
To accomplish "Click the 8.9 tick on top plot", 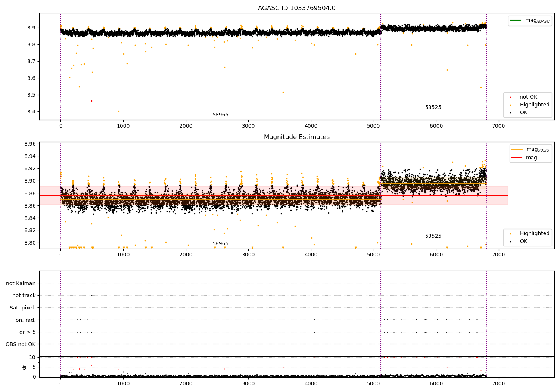I will (x=31, y=28).
